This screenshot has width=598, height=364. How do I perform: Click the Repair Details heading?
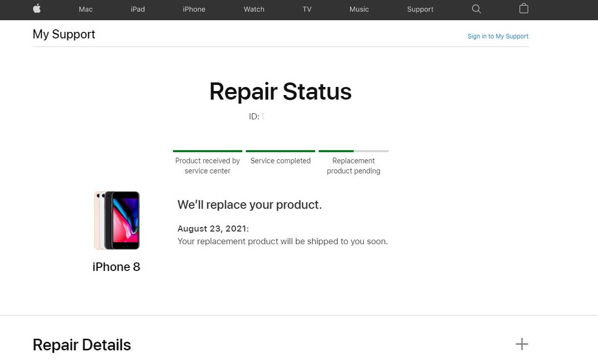coord(82,345)
